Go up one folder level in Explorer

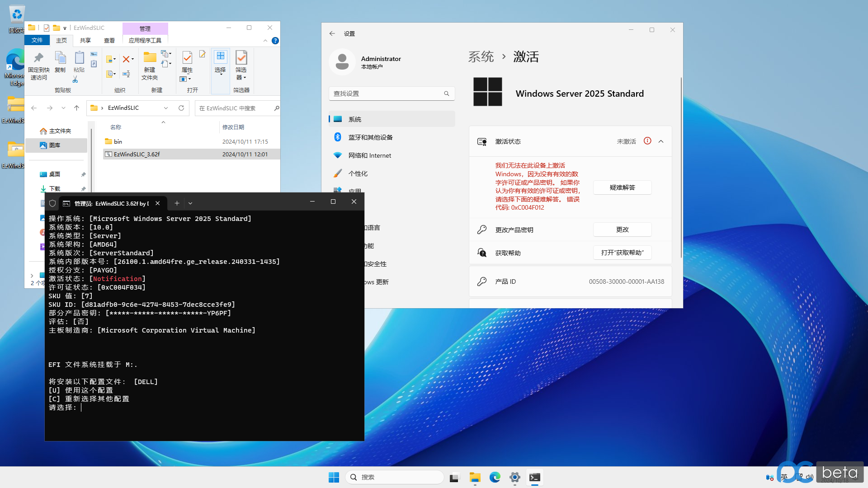click(77, 108)
